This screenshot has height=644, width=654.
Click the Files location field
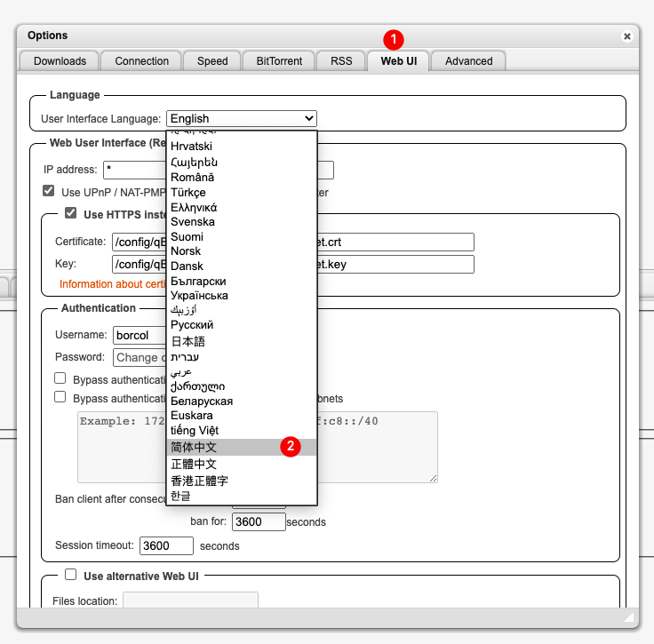190,600
